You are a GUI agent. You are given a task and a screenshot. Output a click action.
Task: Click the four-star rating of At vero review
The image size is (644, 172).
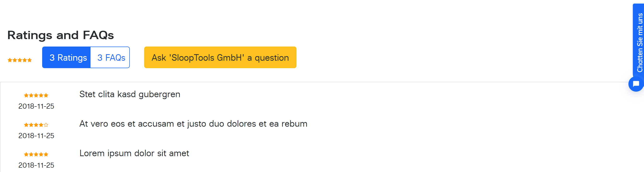(36, 125)
